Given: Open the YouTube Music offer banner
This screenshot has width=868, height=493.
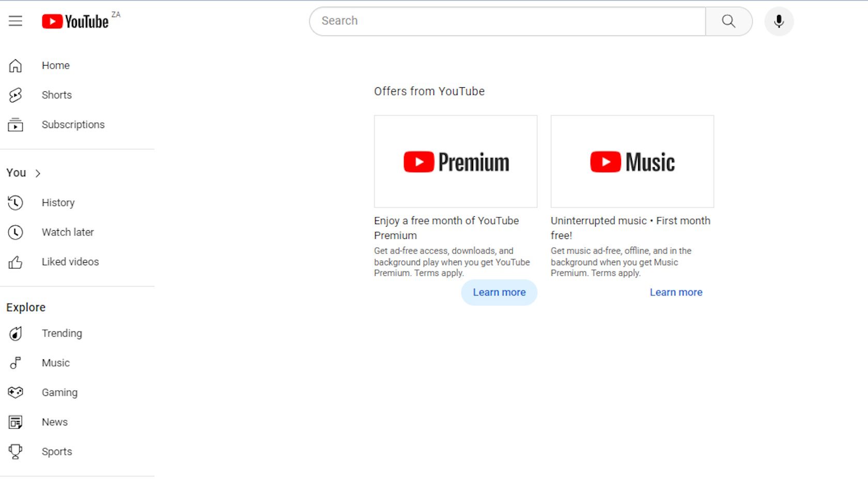Looking at the screenshot, I should click(x=632, y=161).
